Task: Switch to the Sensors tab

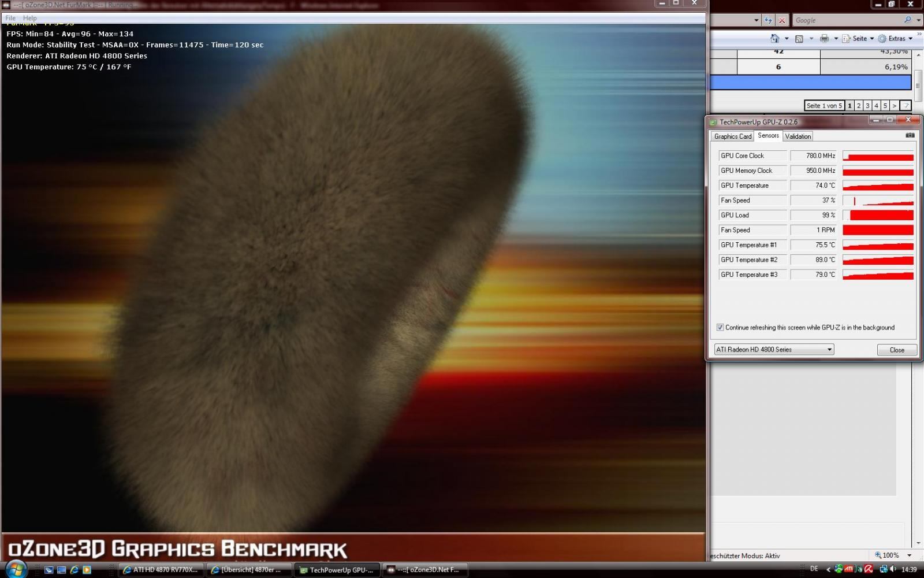Action: (x=768, y=135)
